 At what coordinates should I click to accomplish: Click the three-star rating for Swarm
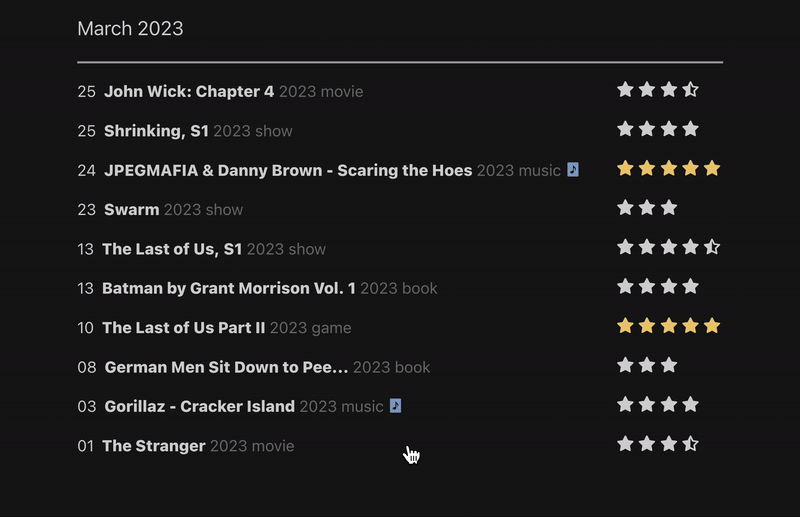pyautogui.click(x=647, y=208)
